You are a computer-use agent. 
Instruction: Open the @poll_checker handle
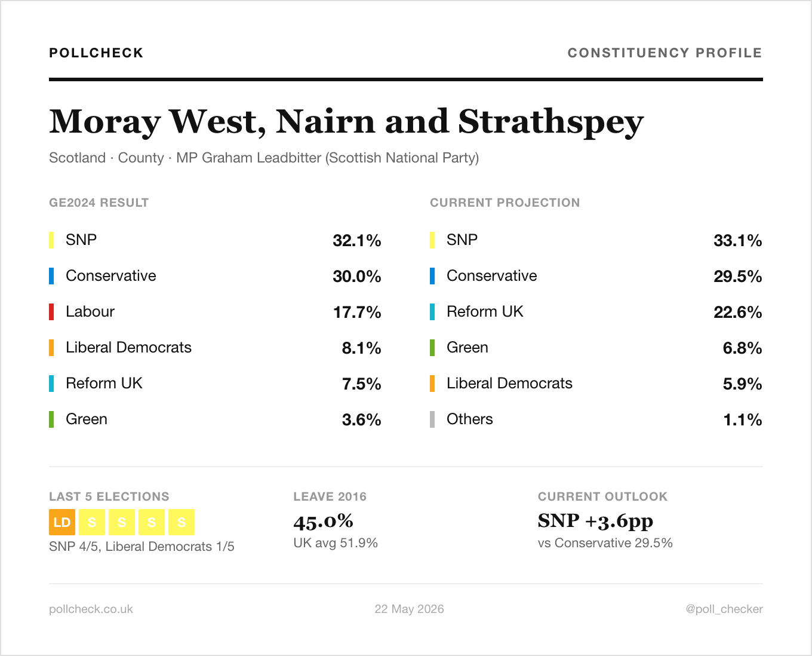coord(724,609)
